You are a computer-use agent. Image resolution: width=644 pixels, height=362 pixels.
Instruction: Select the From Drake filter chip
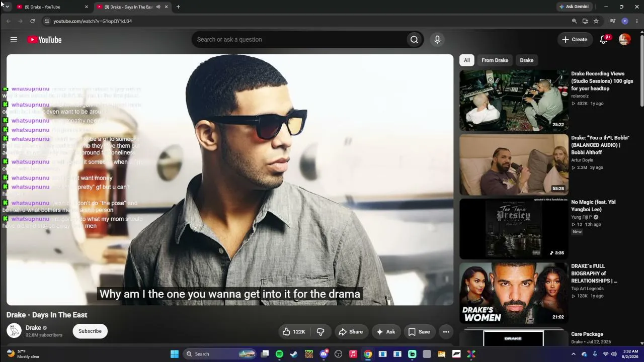click(495, 60)
